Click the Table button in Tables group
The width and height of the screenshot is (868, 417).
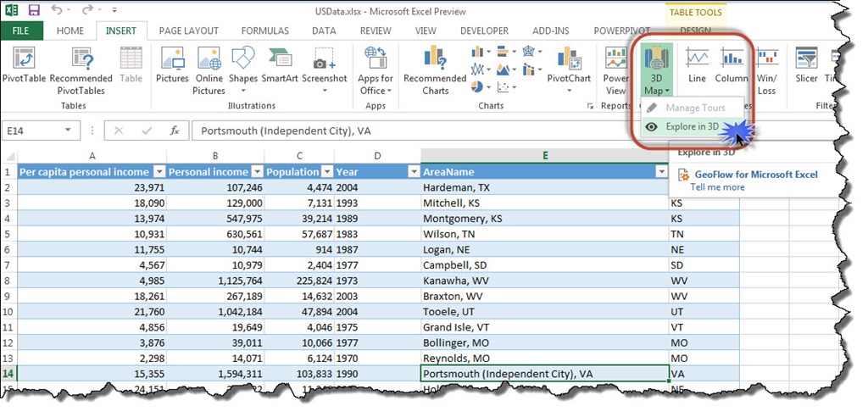[x=131, y=65]
